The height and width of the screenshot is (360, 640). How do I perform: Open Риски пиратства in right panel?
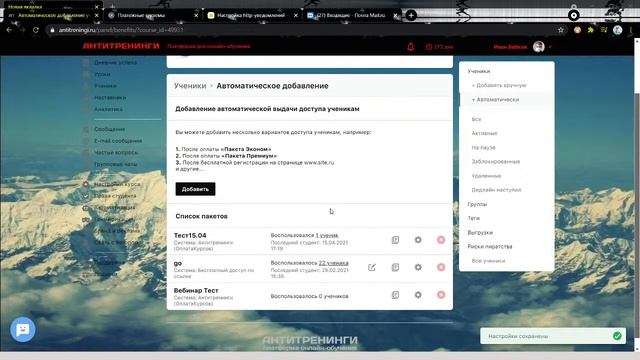[x=490, y=247]
